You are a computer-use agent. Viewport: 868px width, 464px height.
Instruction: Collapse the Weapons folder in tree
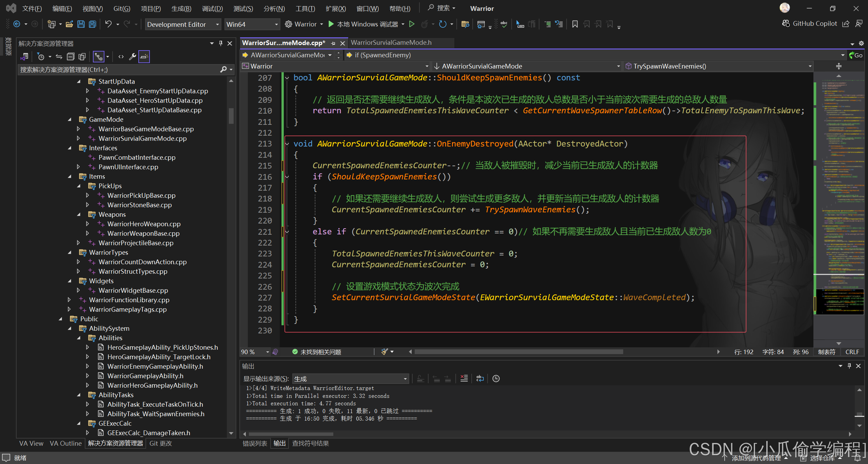point(79,214)
